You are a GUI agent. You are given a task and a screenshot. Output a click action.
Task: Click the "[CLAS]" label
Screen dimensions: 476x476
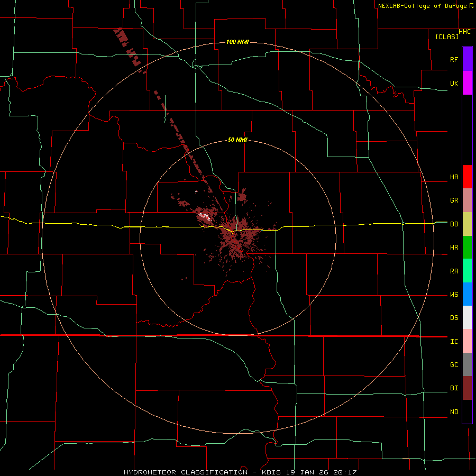tap(447, 36)
